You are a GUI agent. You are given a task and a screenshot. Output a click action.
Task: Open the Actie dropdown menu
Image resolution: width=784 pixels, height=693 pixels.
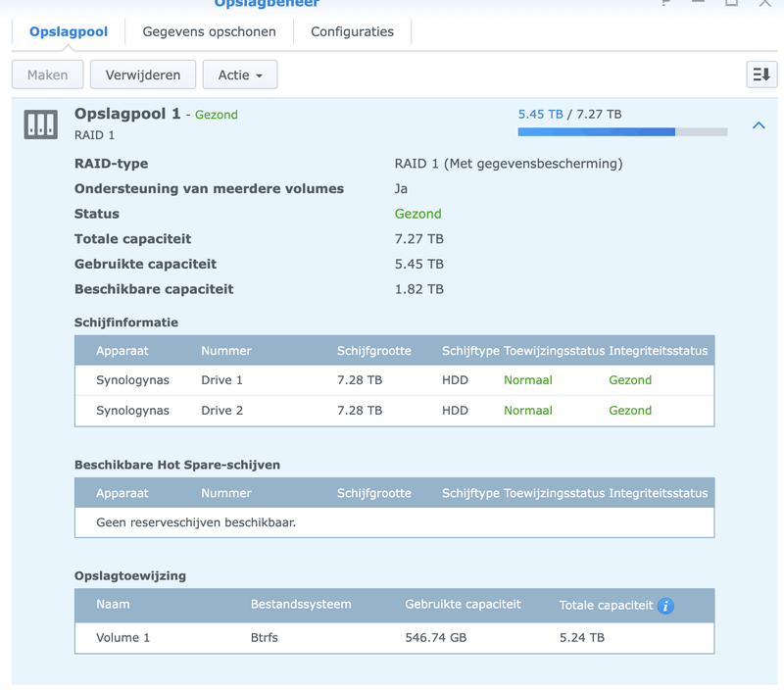coord(239,74)
